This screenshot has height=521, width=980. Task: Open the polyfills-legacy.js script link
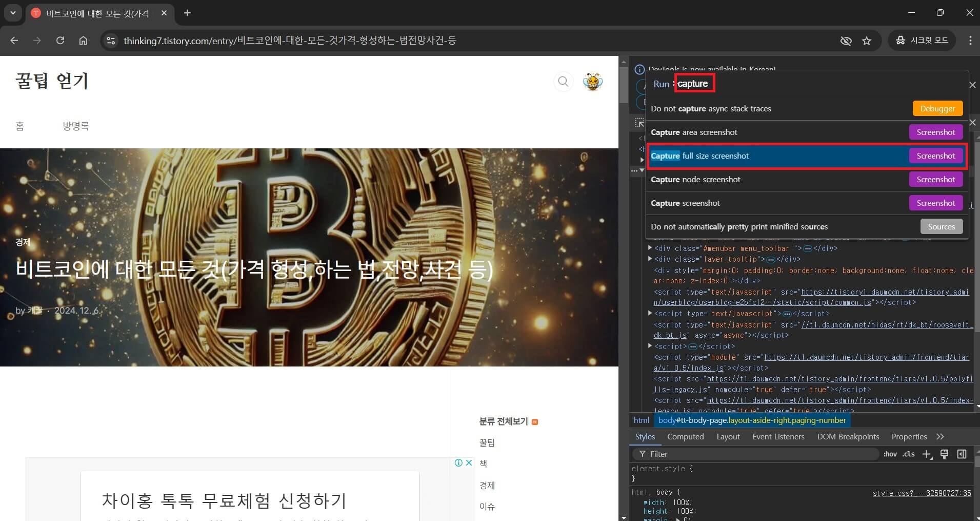click(813, 384)
